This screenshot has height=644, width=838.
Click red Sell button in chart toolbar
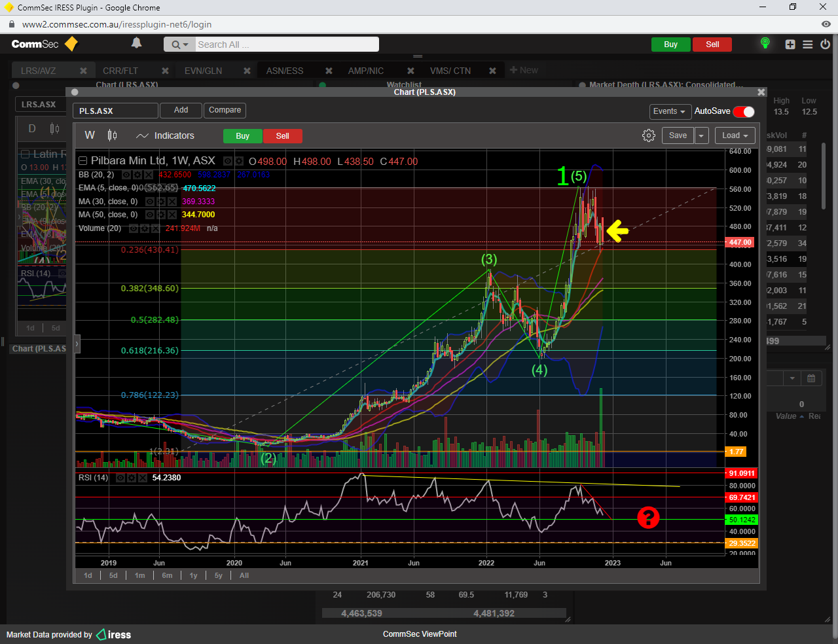(x=282, y=136)
